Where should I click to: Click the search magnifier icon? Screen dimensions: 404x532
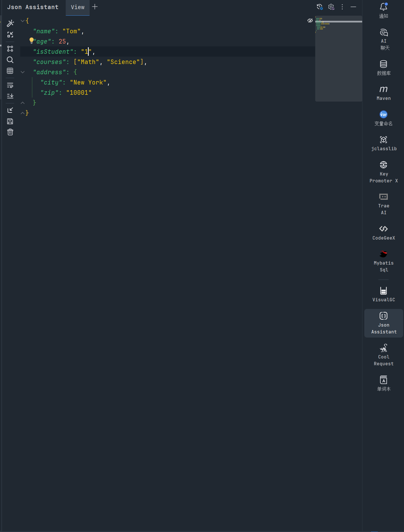[x=10, y=60]
